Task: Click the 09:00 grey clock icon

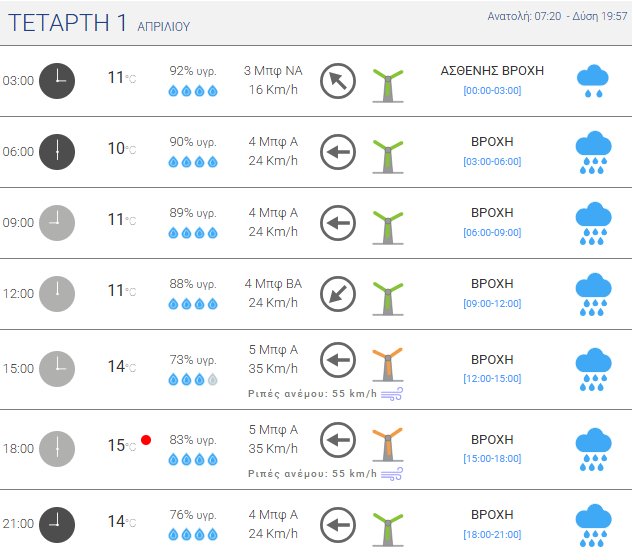Action: (x=57, y=223)
